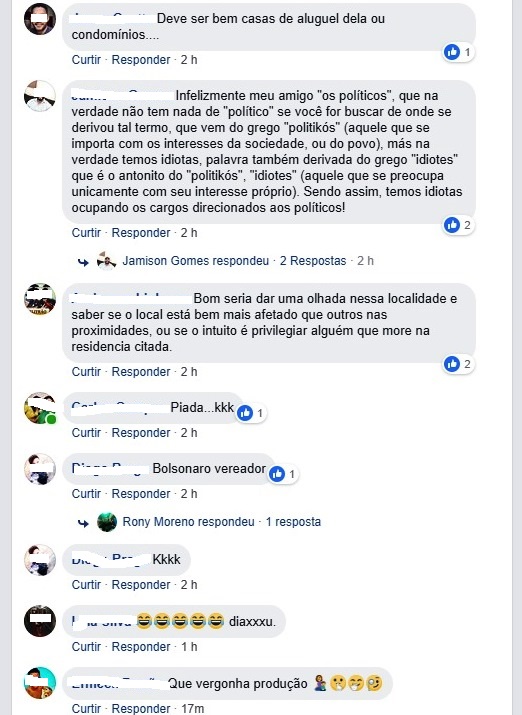This screenshot has width=522, height=715.
Task: Click the like icon beside Bolsonaro vereador
Action: 277,474
